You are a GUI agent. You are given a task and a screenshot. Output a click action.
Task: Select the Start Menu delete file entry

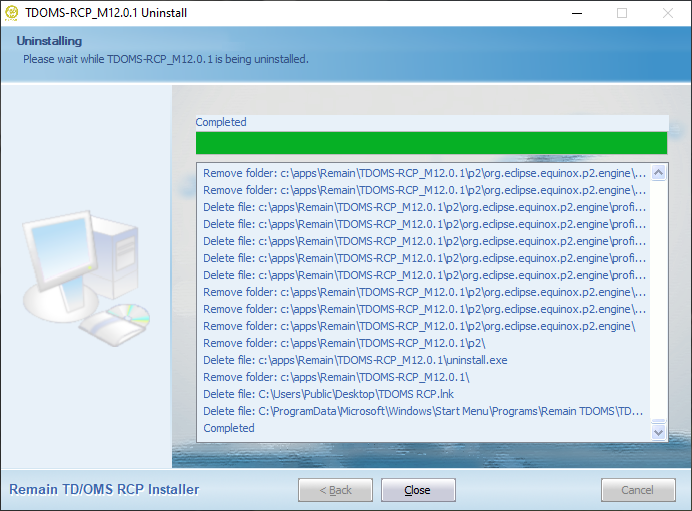tap(423, 411)
